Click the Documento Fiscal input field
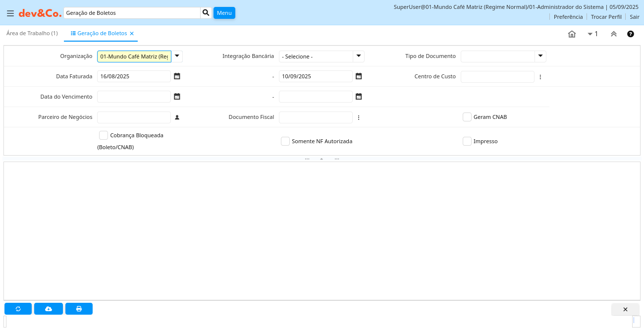 pyautogui.click(x=316, y=117)
